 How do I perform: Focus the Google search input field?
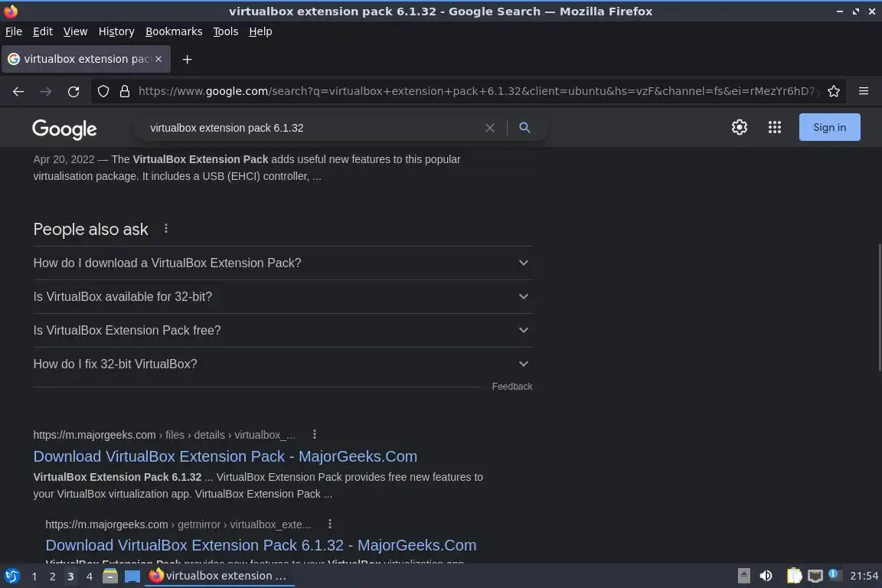click(x=312, y=128)
